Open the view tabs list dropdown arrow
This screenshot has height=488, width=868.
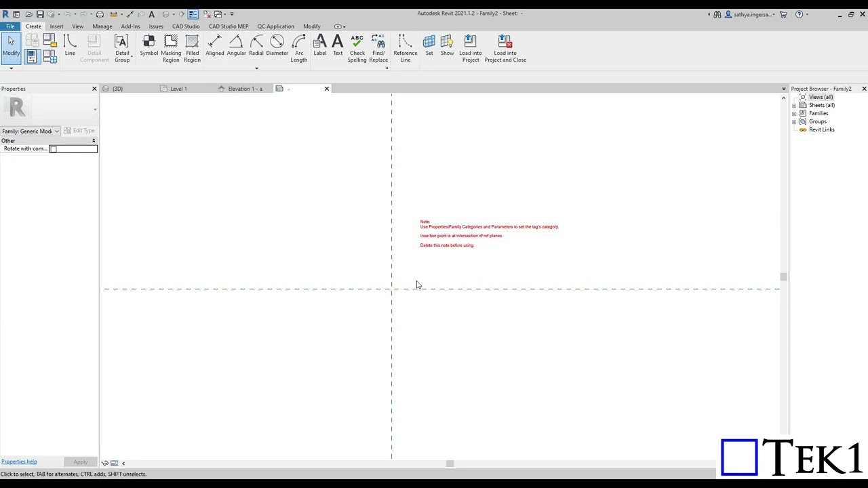783,89
